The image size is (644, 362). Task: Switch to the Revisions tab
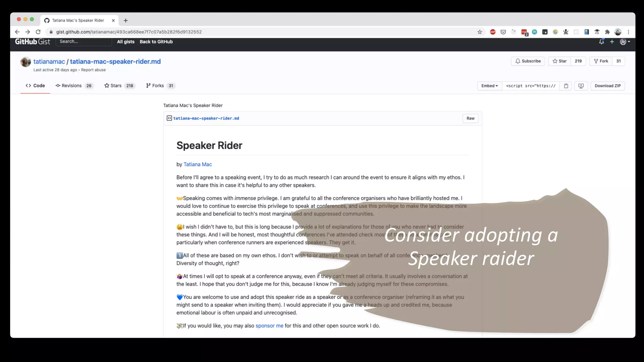pos(74,85)
